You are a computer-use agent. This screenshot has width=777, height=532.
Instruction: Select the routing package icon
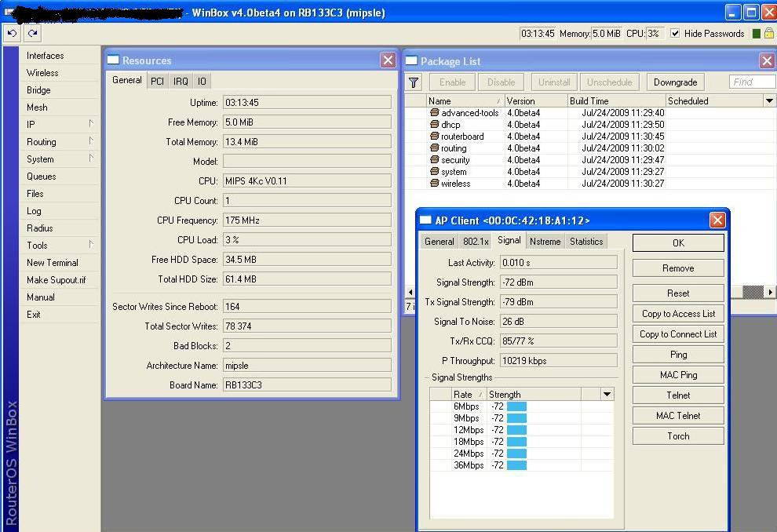tap(435, 148)
